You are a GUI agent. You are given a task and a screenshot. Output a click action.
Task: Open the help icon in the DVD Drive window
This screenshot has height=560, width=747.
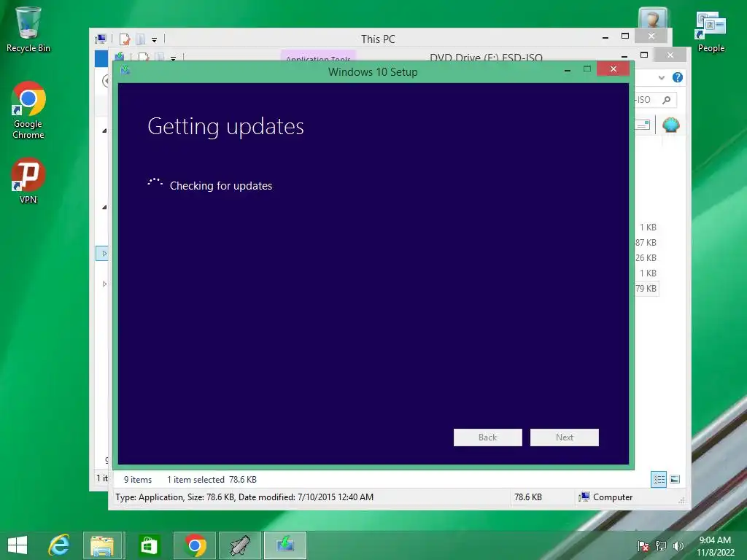coord(678,77)
